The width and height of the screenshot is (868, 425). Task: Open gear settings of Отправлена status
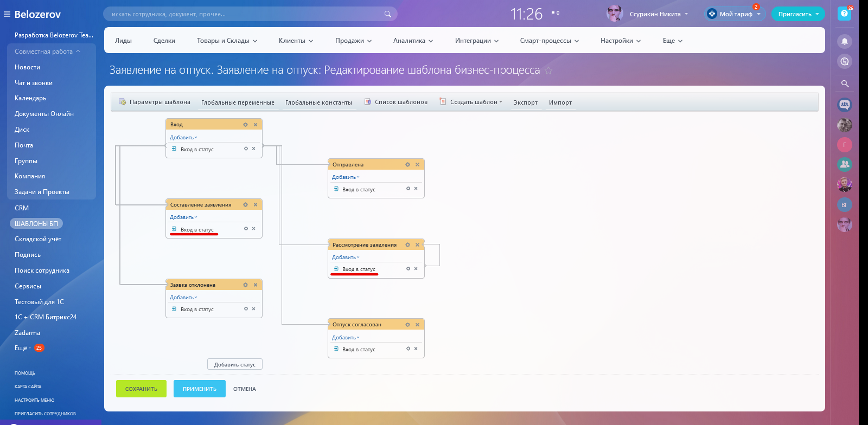[x=407, y=165]
